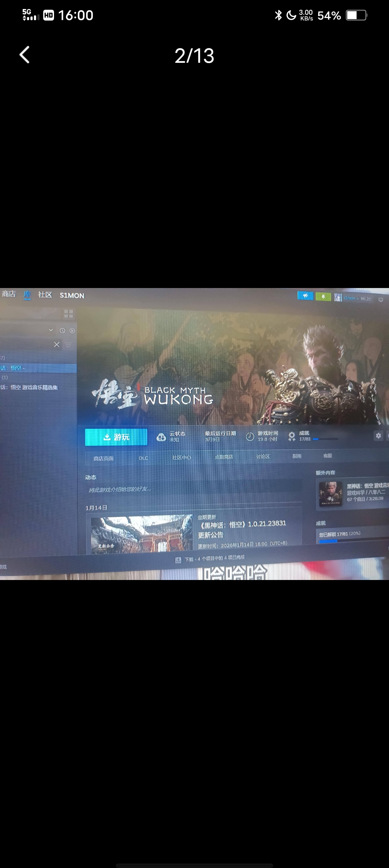Click the 最后运行日期 3月9日 info

pos(220,436)
